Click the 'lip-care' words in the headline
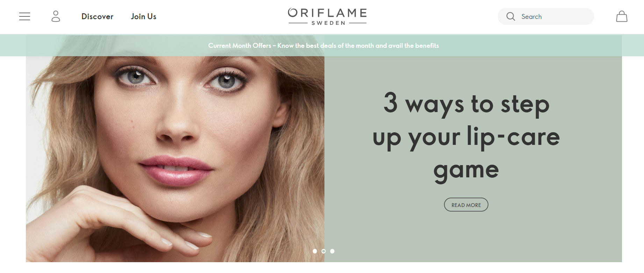This screenshot has height=273, width=644. 513,137
